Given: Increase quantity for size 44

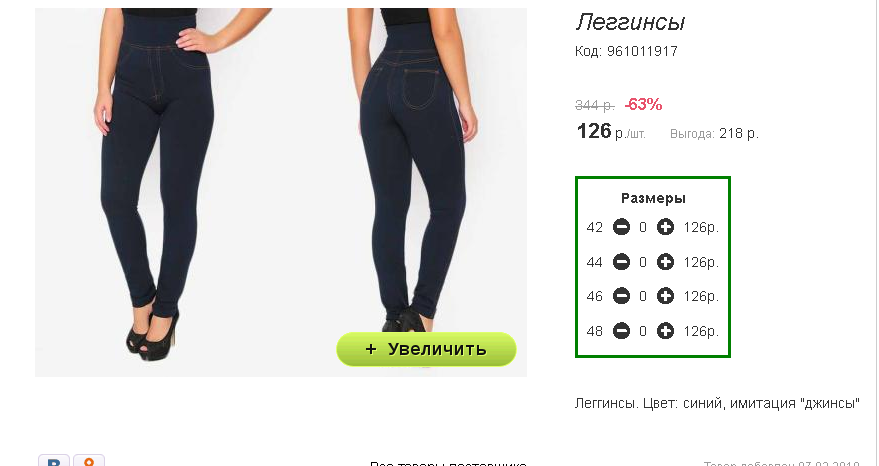Looking at the screenshot, I should [x=665, y=262].
